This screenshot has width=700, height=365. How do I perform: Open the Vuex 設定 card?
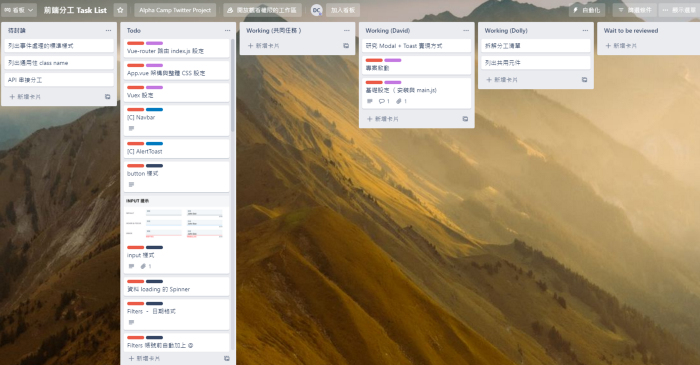[x=176, y=92]
